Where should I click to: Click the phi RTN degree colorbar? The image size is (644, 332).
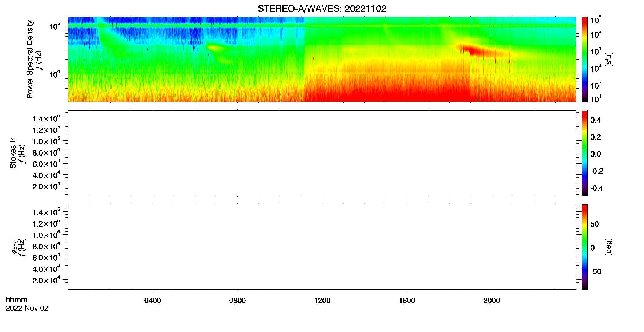(585, 247)
